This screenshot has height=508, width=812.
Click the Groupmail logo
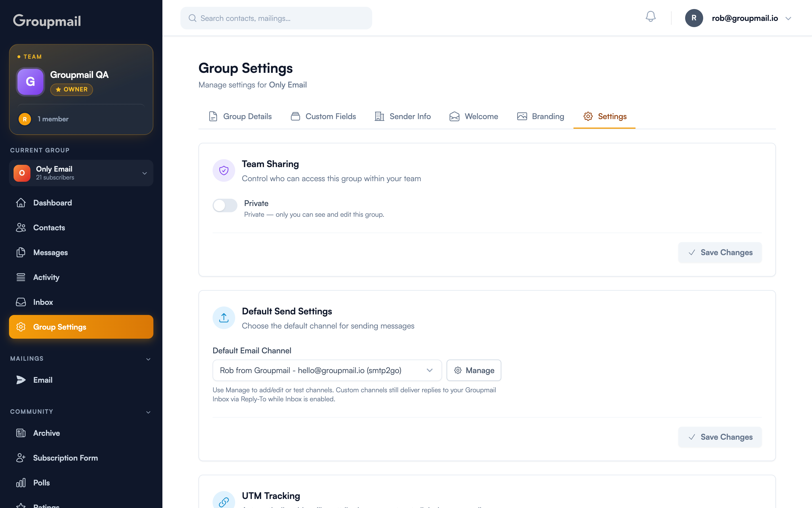[47, 21]
